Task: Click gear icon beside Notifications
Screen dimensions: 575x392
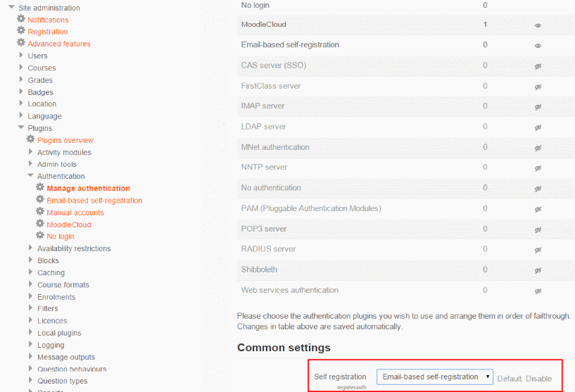Action: [x=21, y=19]
